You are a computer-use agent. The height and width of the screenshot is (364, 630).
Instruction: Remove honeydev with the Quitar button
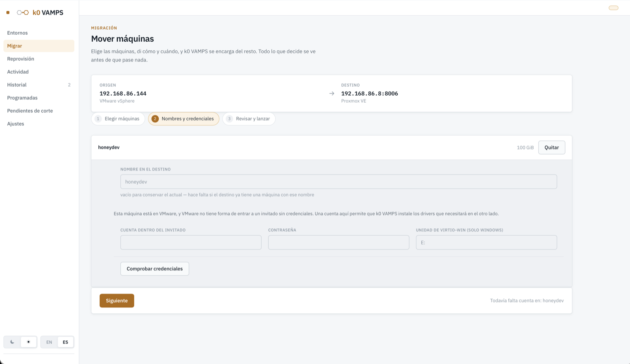click(552, 148)
